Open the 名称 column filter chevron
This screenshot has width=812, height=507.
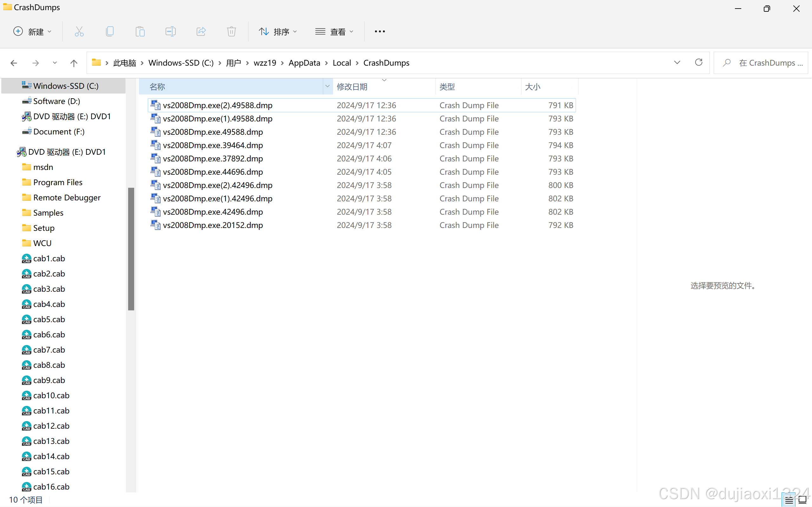point(327,86)
